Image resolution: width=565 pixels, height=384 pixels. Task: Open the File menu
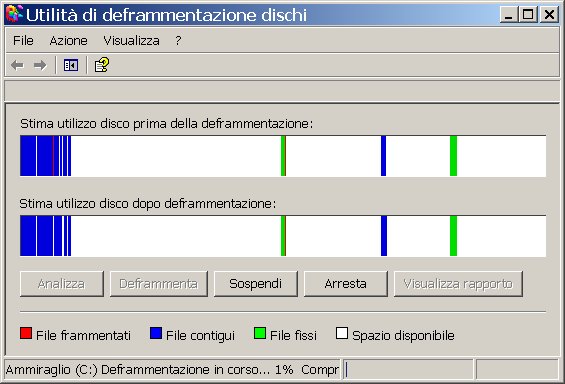pos(23,41)
